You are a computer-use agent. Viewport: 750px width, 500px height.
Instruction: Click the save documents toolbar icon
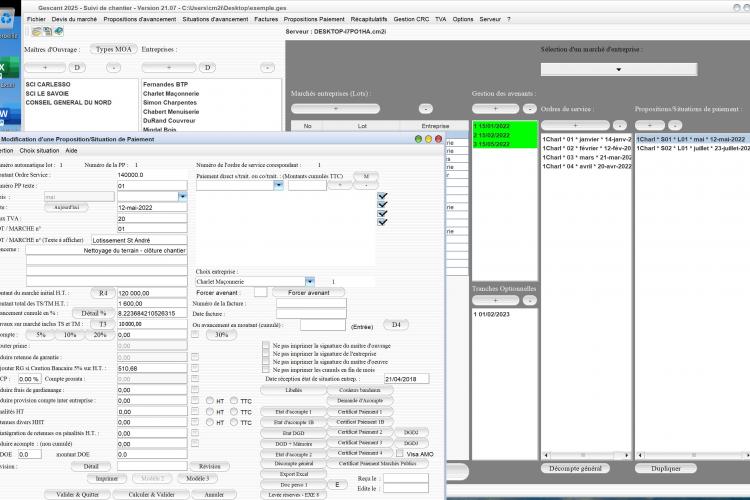click(47, 32)
